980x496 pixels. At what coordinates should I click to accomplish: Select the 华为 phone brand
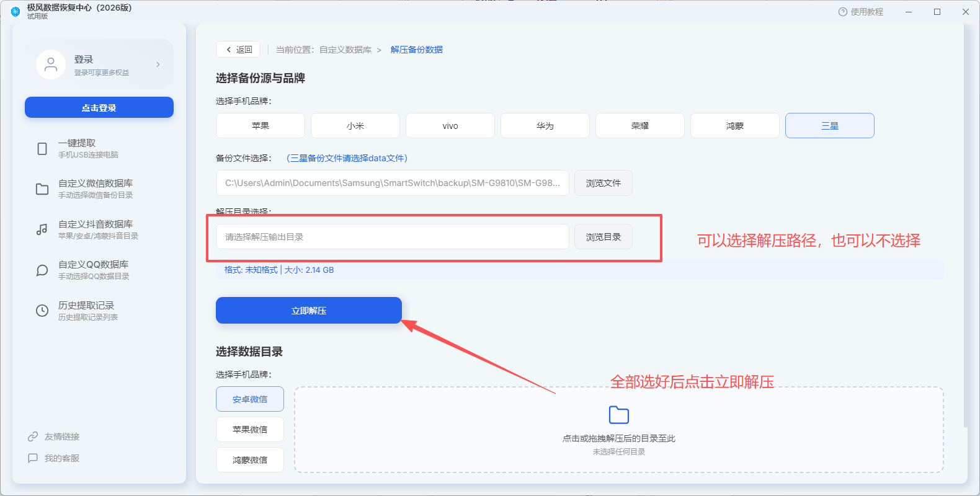tap(545, 125)
